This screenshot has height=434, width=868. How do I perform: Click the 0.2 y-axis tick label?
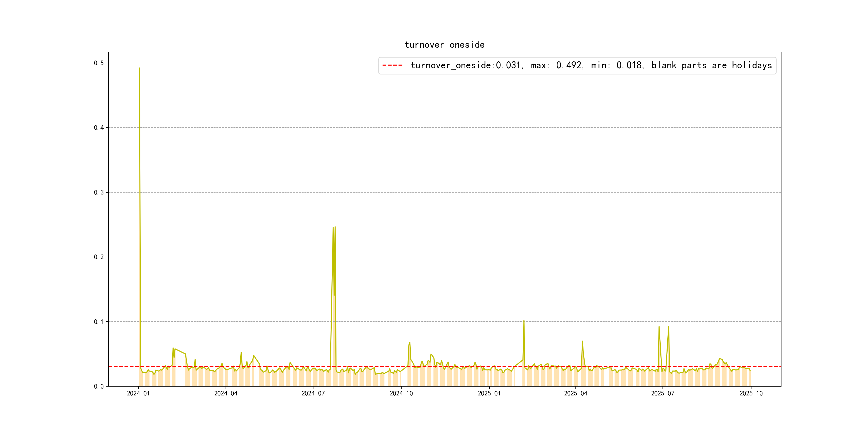99,257
